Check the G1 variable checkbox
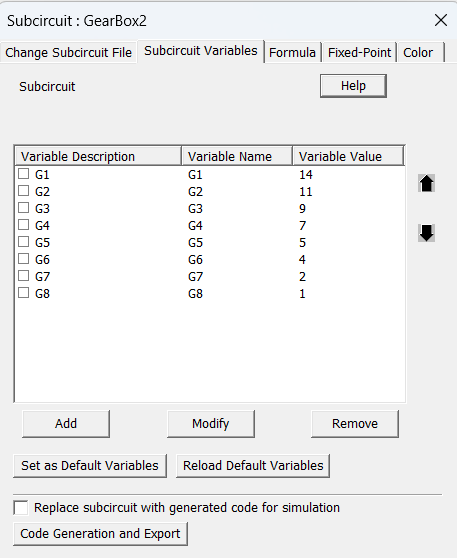The height and width of the screenshot is (558, 457). click(23, 174)
